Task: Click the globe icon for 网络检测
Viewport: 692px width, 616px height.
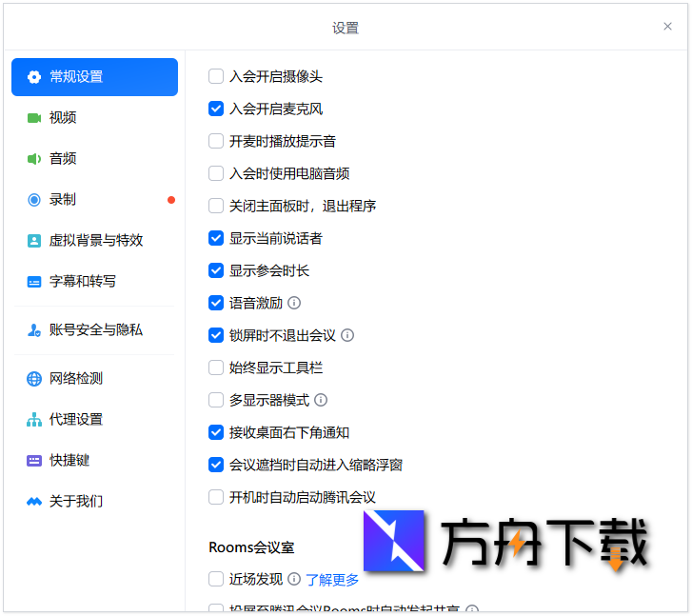Action: [34, 378]
